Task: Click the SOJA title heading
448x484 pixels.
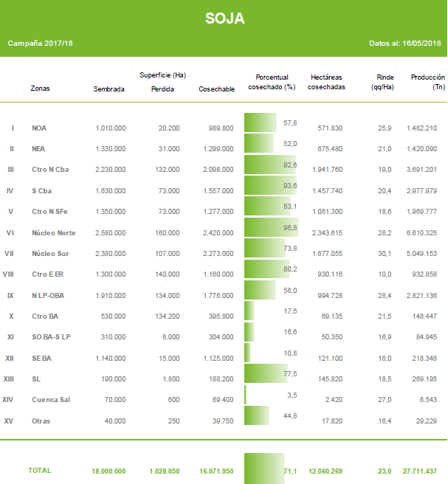Action: (x=225, y=18)
